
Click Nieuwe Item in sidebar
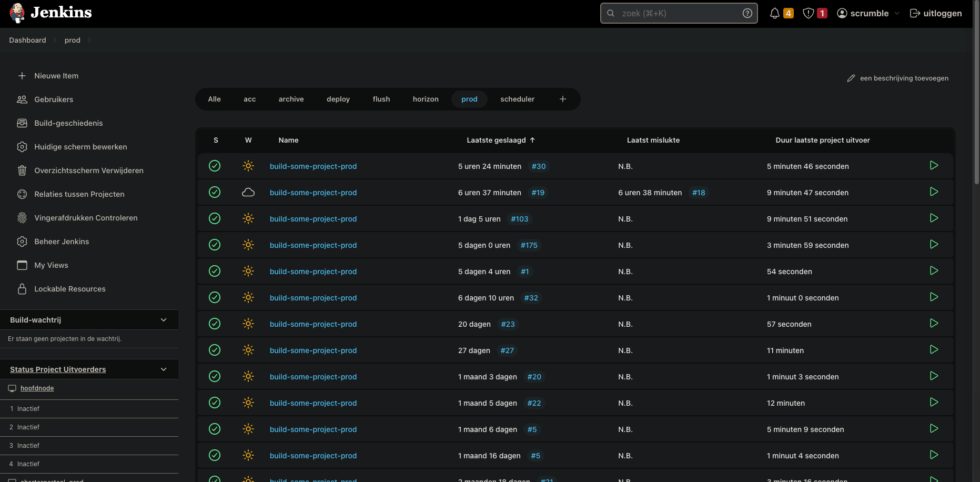(56, 76)
